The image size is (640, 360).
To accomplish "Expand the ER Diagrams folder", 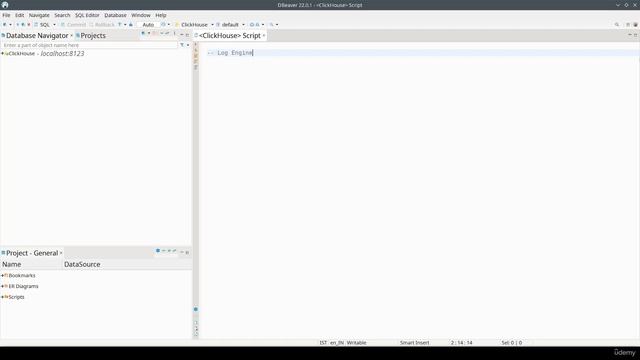I will (2, 286).
